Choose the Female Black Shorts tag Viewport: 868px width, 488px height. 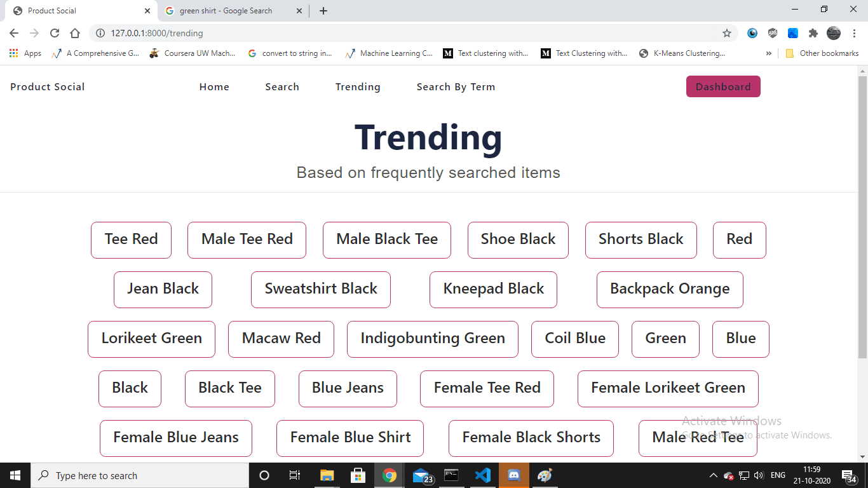coord(531,438)
